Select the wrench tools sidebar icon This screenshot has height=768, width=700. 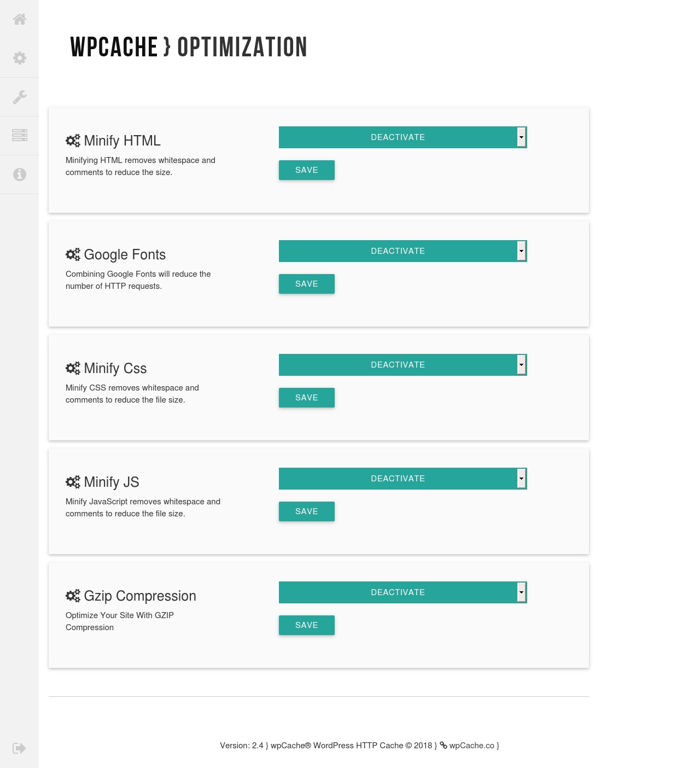pyautogui.click(x=20, y=97)
